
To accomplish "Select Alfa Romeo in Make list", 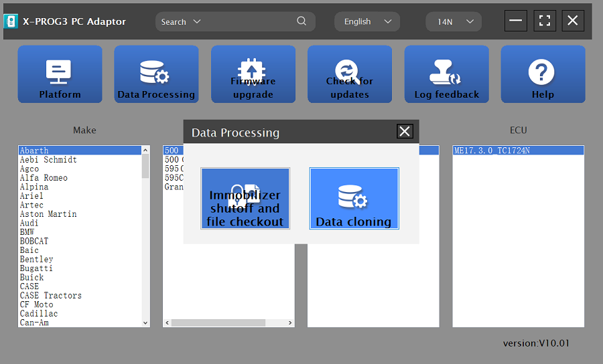I will click(x=44, y=178).
